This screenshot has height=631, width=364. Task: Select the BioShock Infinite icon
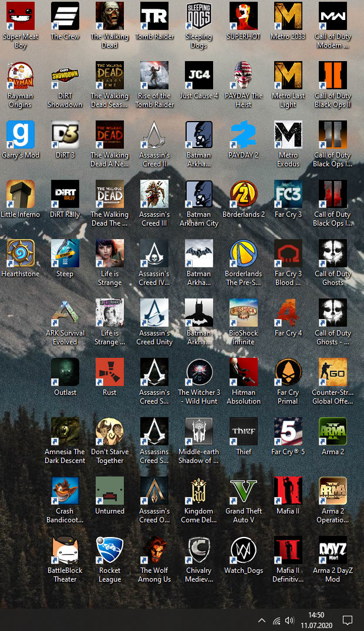tap(244, 313)
